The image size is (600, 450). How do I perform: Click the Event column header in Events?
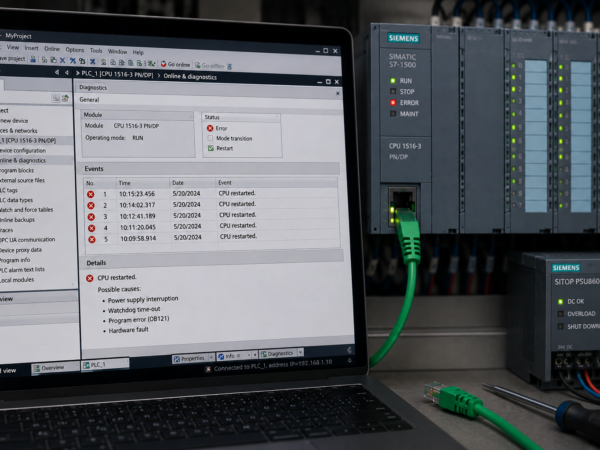[x=276, y=183]
